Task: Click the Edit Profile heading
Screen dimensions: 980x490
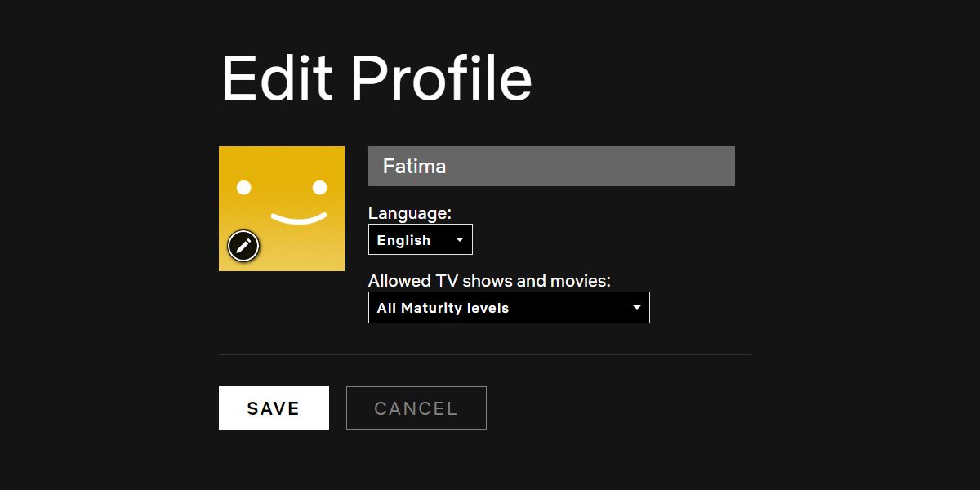Action: coord(376,75)
